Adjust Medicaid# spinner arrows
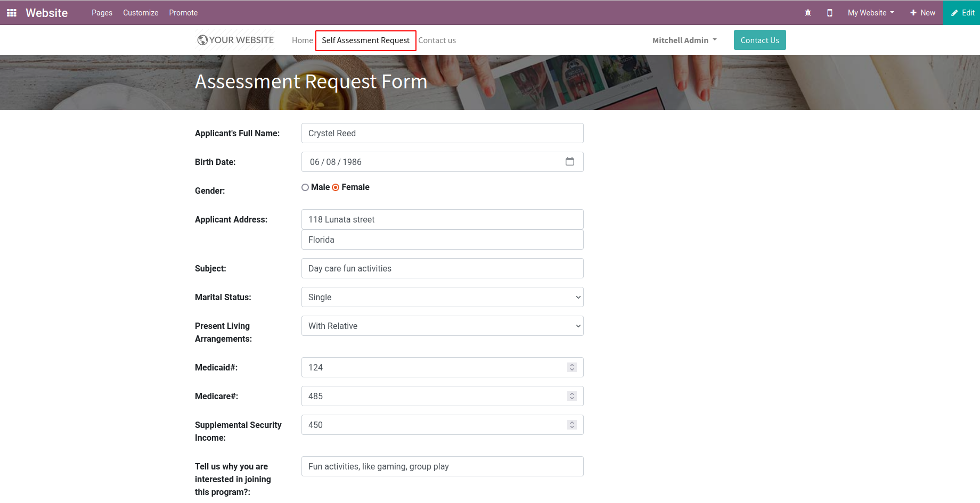The width and height of the screenshot is (980, 503). (x=572, y=367)
